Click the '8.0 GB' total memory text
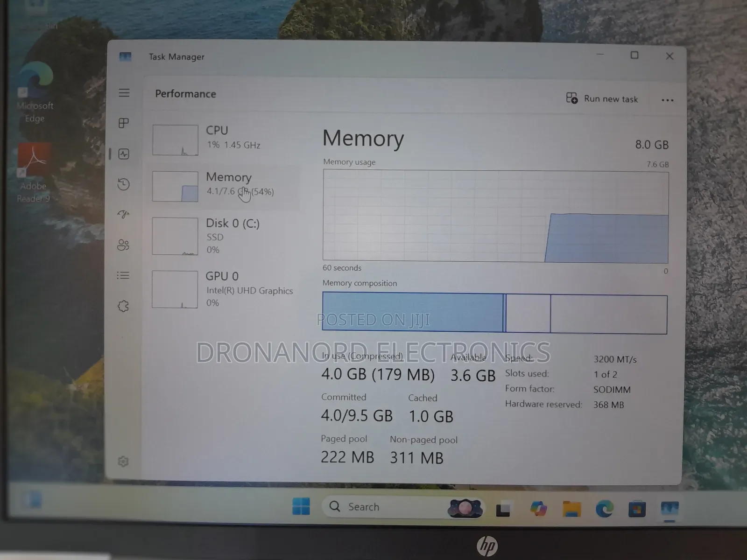Image resolution: width=747 pixels, height=560 pixels. [652, 145]
